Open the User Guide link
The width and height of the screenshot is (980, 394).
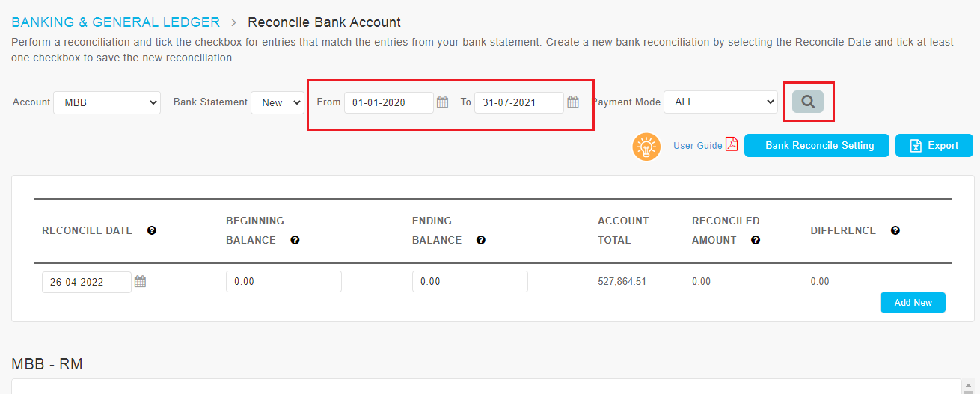coord(698,146)
